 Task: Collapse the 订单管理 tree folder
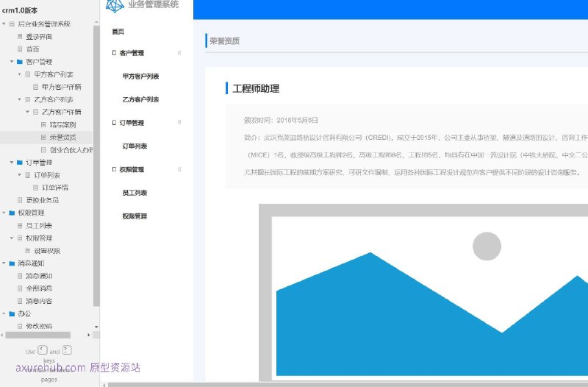click(12, 163)
